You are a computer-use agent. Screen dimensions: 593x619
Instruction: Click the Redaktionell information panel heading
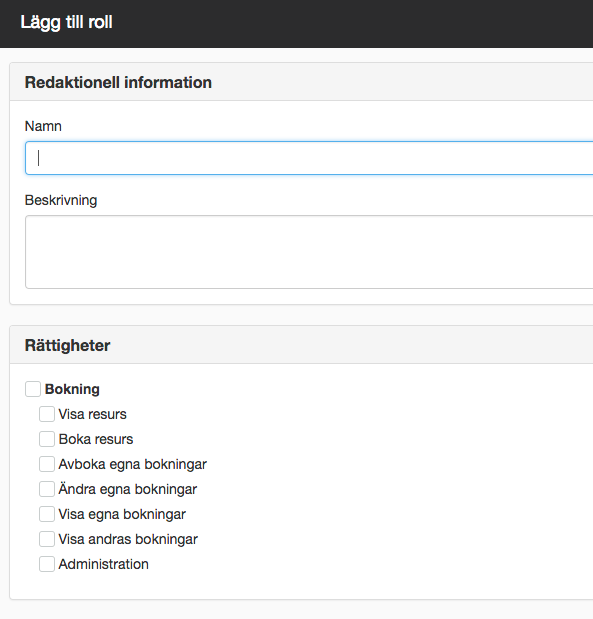click(118, 83)
